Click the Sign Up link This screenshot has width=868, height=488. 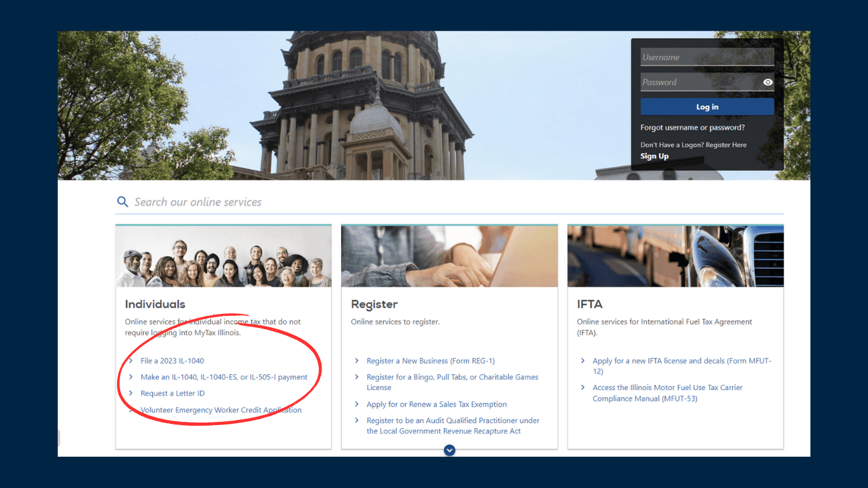(x=654, y=156)
